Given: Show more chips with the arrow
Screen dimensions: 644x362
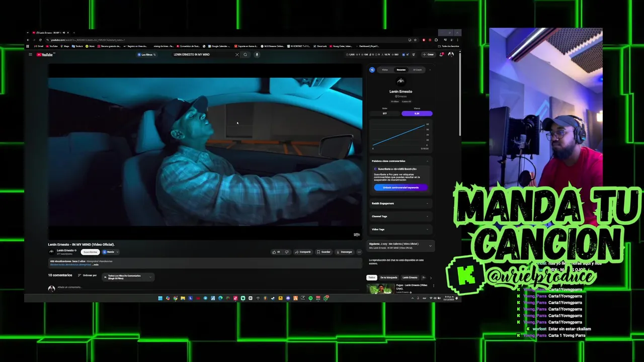Looking at the screenshot, I should (x=431, y=278).
